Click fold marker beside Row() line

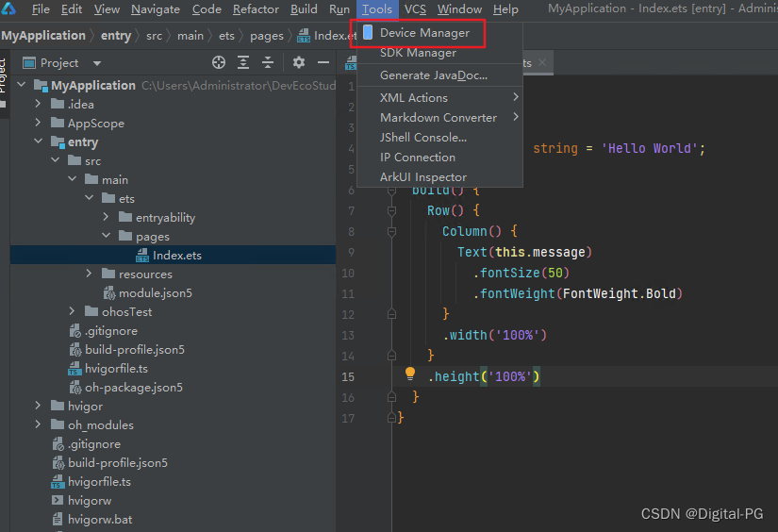392,211
